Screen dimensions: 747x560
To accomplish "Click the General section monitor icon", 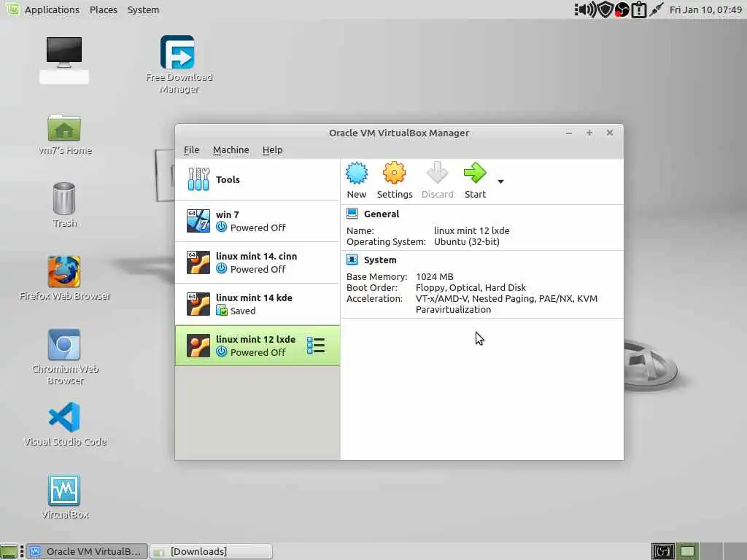I will pyautogui.click(x=352, y=214).
